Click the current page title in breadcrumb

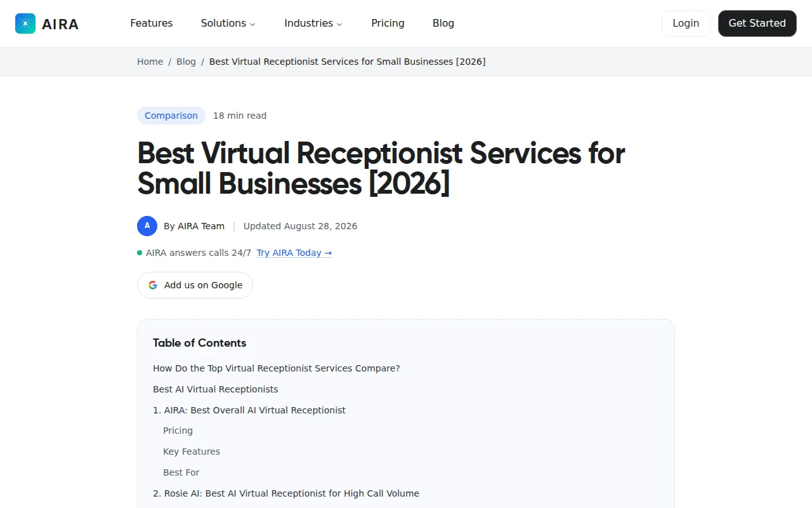(x=348, y=62)
